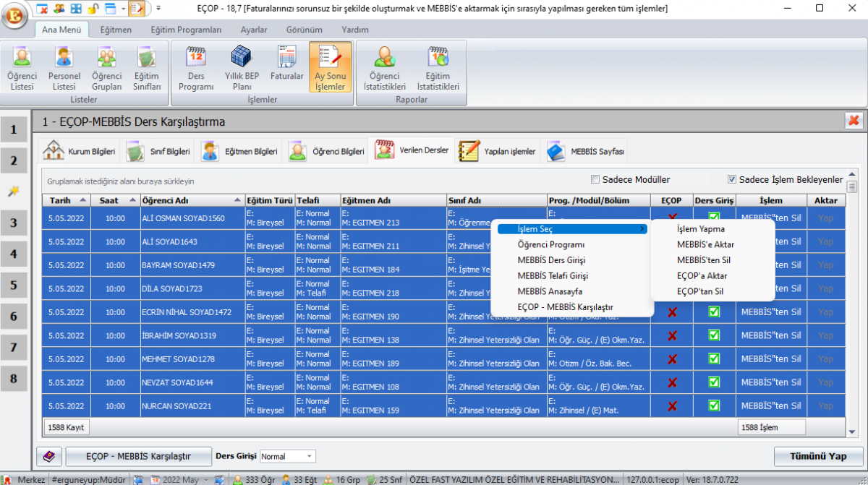Go to step 1 in the sidebar
This screenshot has width=868, height=485.
click(x=14, y=130)
